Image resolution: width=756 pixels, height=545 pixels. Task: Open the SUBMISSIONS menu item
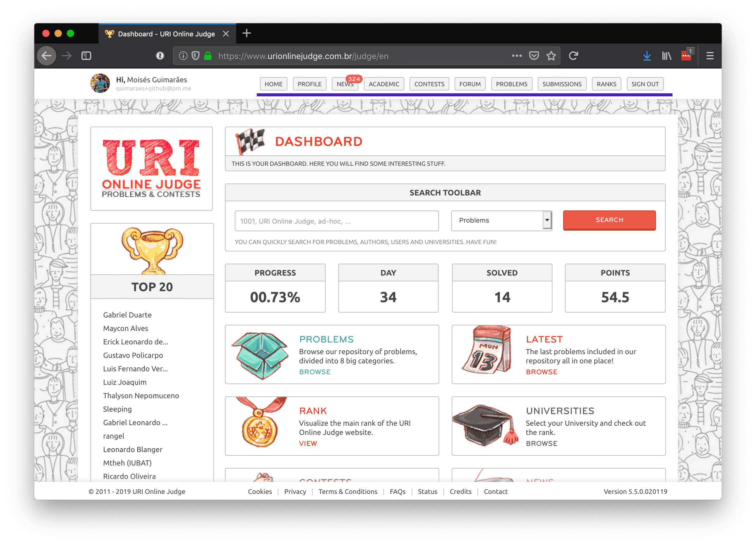[x=562, y=84]
